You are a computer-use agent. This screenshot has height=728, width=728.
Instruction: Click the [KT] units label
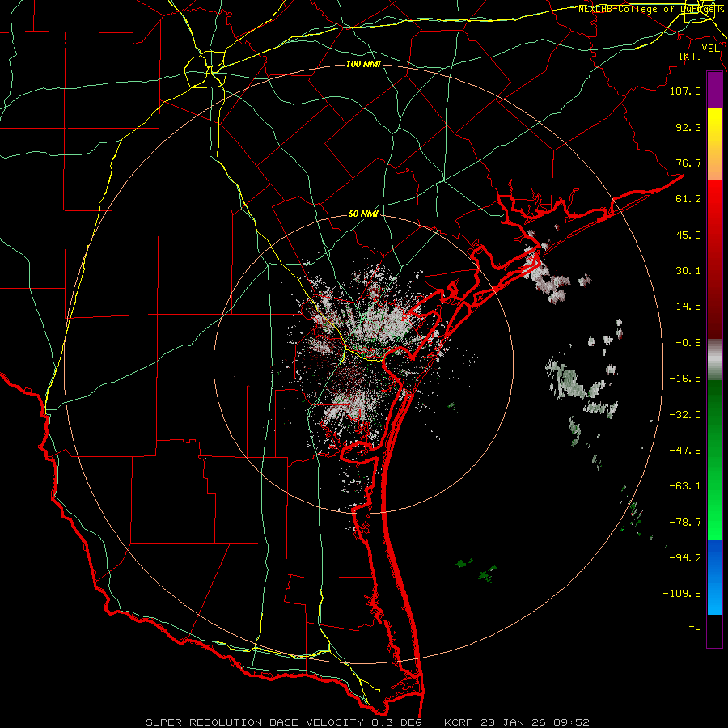coord(690,56)
